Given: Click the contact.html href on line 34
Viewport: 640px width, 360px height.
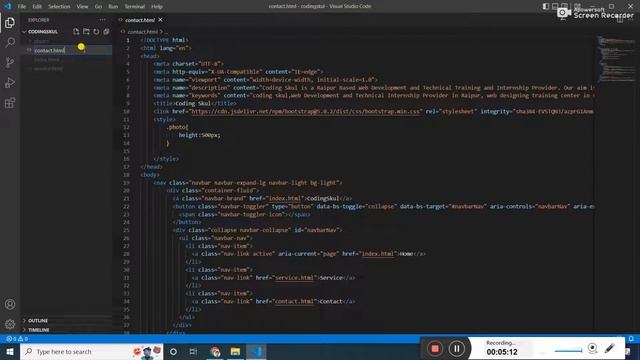Looking at the screenshot, I should (x=294, y=301).
